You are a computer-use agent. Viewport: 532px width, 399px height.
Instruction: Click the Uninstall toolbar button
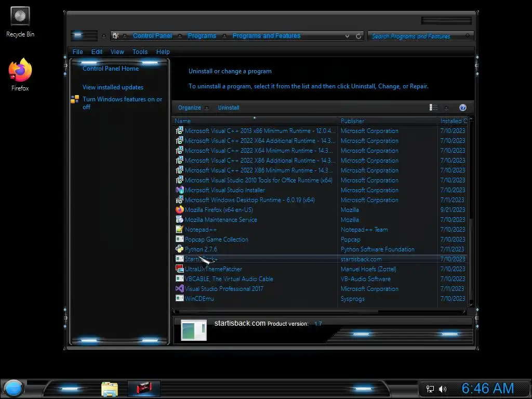pos(229,108)
